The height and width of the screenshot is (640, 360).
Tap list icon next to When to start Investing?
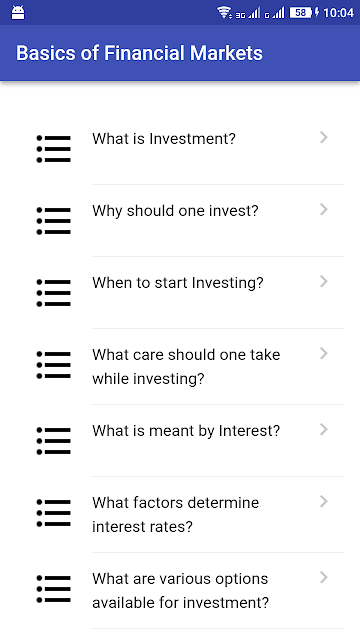pos(53,293)
